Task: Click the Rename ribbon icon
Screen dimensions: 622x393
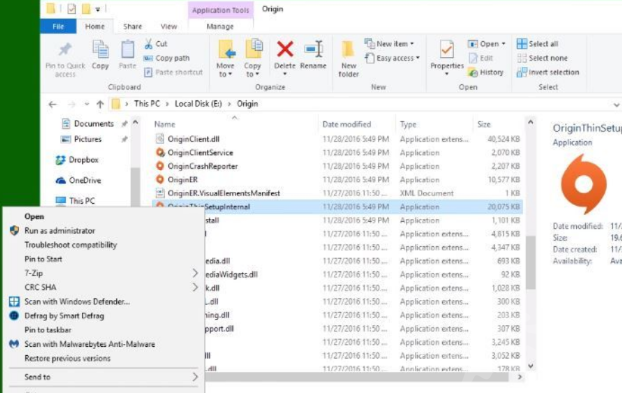Action: tap(313, 49)
